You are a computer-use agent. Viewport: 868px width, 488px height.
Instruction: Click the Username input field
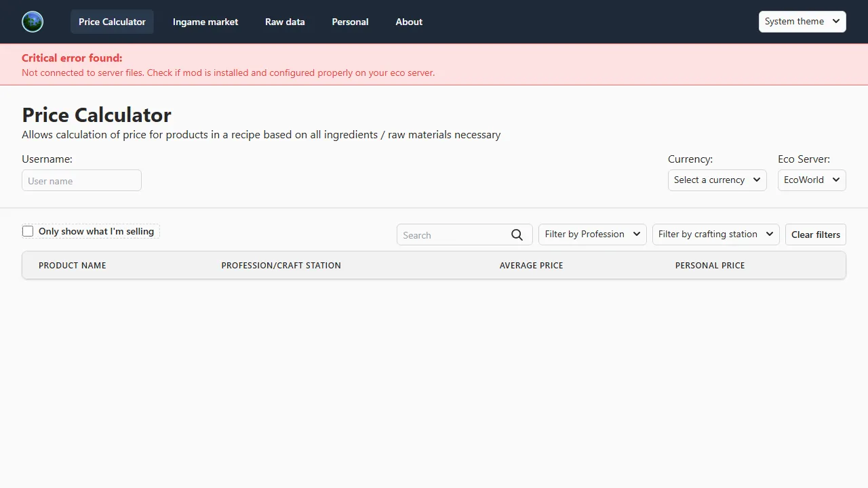pos(81,180)
